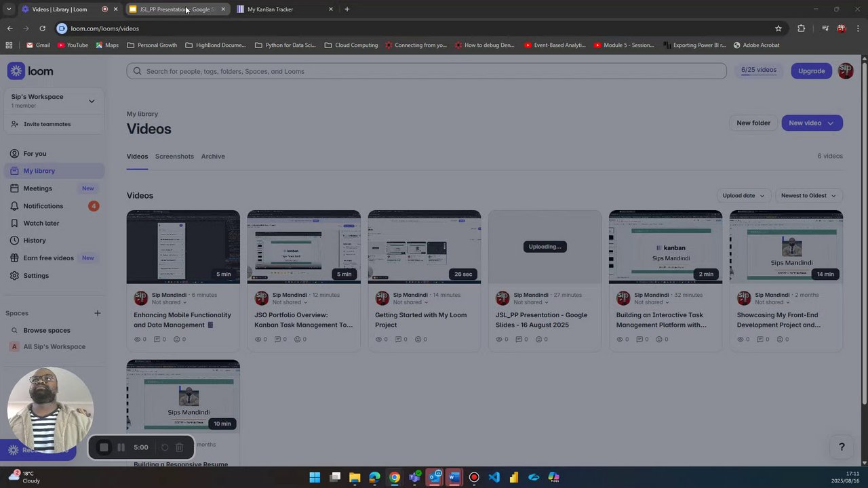Open All Sip's Workspace space
The height and width of the screenshot is (488, 868).
[54, 346]
